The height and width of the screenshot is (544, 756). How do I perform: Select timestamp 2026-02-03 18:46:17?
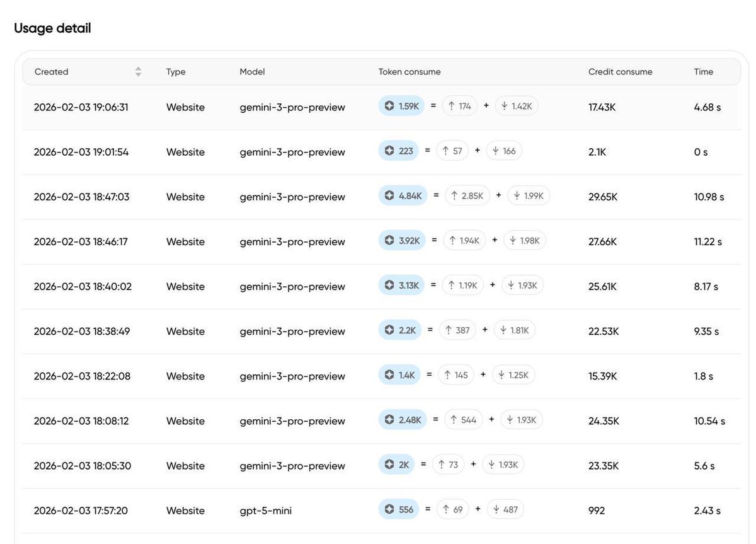(x=81, y=241)
